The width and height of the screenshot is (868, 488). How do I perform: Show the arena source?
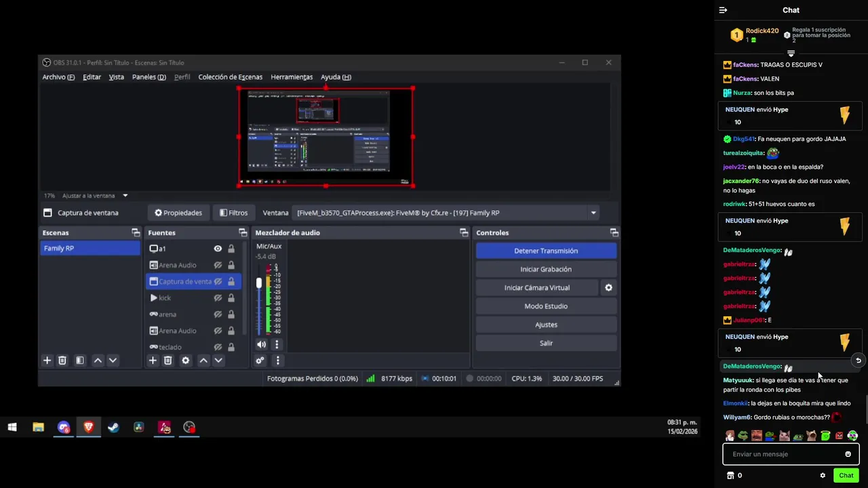(x=218, y=314)
